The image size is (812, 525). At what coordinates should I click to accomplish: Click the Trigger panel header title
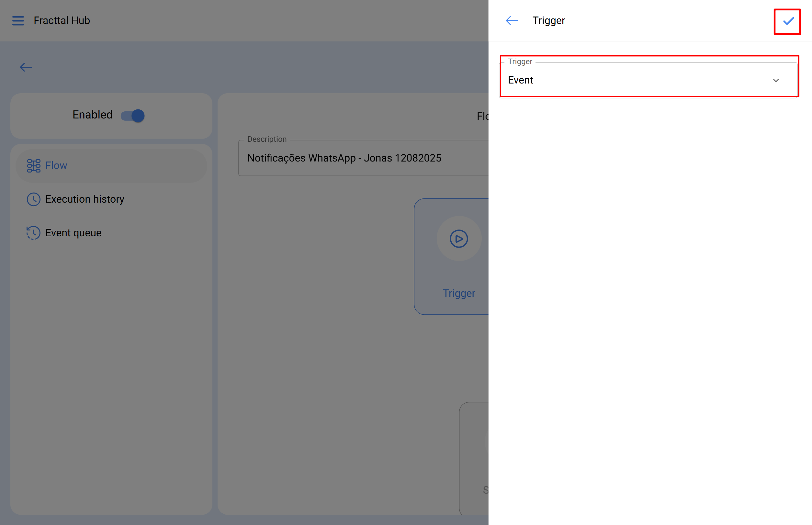point(548,21)
